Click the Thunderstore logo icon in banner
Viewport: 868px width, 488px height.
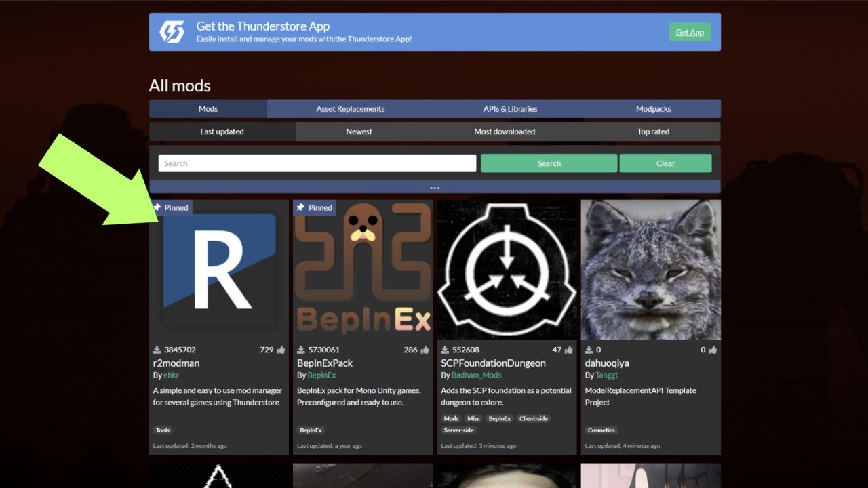coord(172,32)
